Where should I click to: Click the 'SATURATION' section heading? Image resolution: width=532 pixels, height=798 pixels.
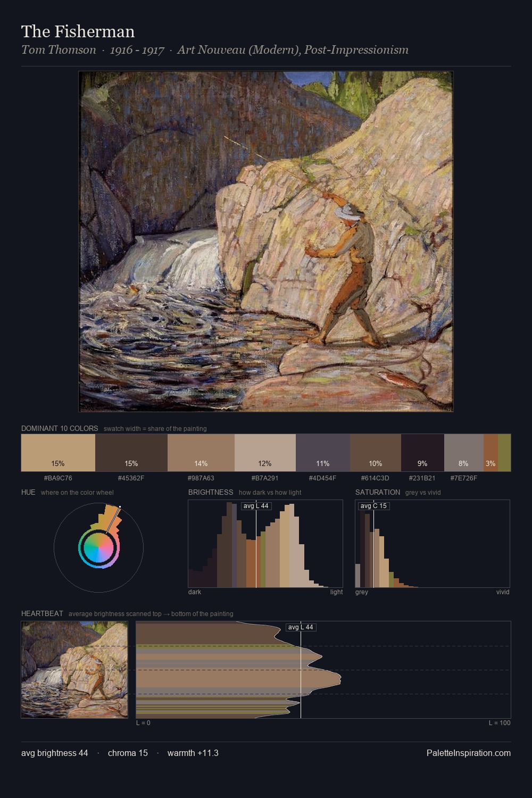click(378, 492)
